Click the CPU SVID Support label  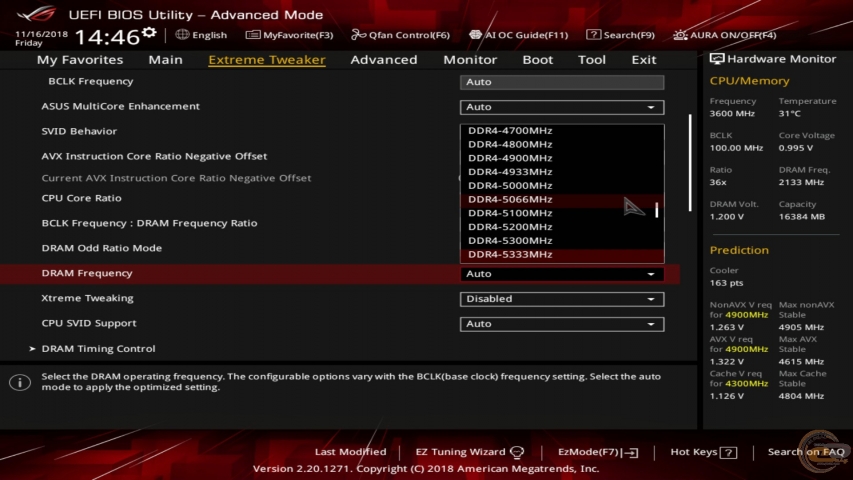click(89, 323)
